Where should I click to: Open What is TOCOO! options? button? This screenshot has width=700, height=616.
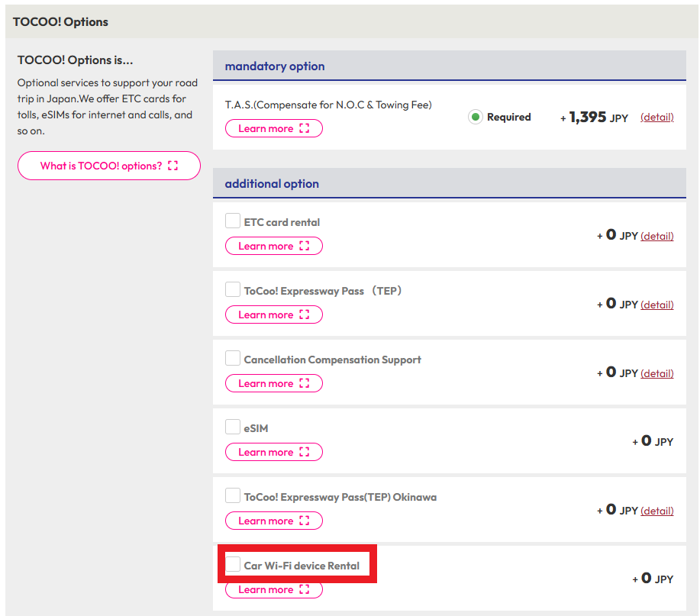(109, 166)
